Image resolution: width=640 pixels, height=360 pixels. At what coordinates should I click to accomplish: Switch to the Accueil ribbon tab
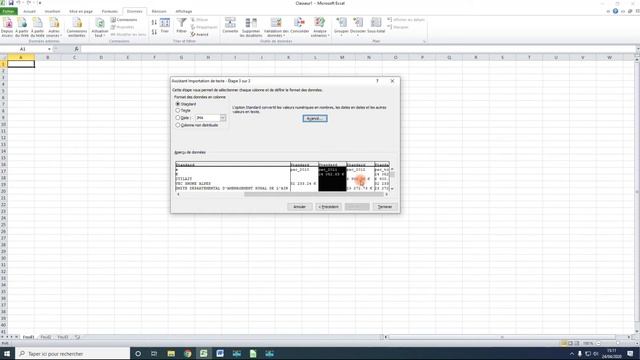29,11
